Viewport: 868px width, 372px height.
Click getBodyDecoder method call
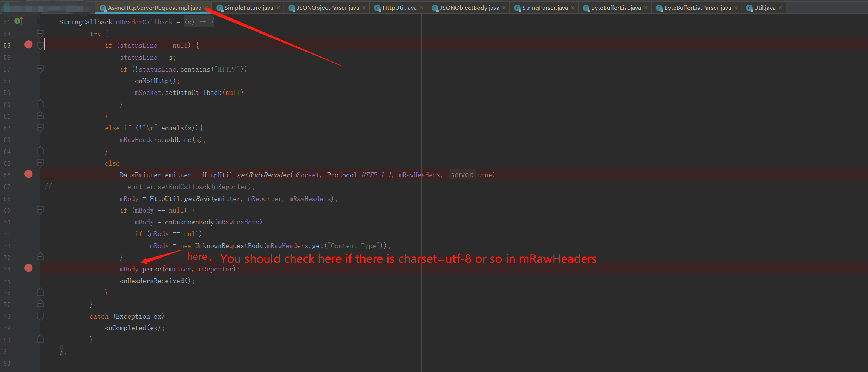[x=263, y=175]
